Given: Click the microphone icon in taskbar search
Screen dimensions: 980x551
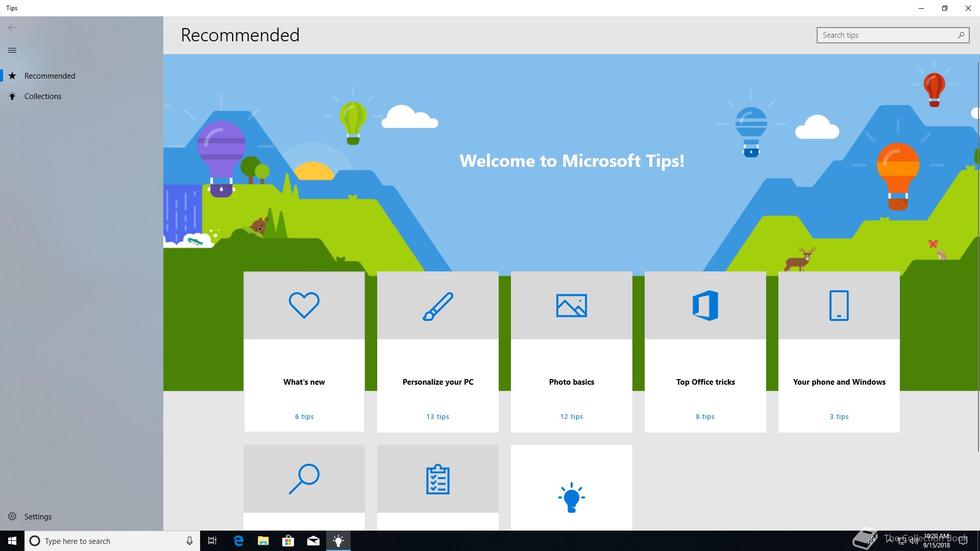Looking at the screenshot, I should click(x=189, y=541).
